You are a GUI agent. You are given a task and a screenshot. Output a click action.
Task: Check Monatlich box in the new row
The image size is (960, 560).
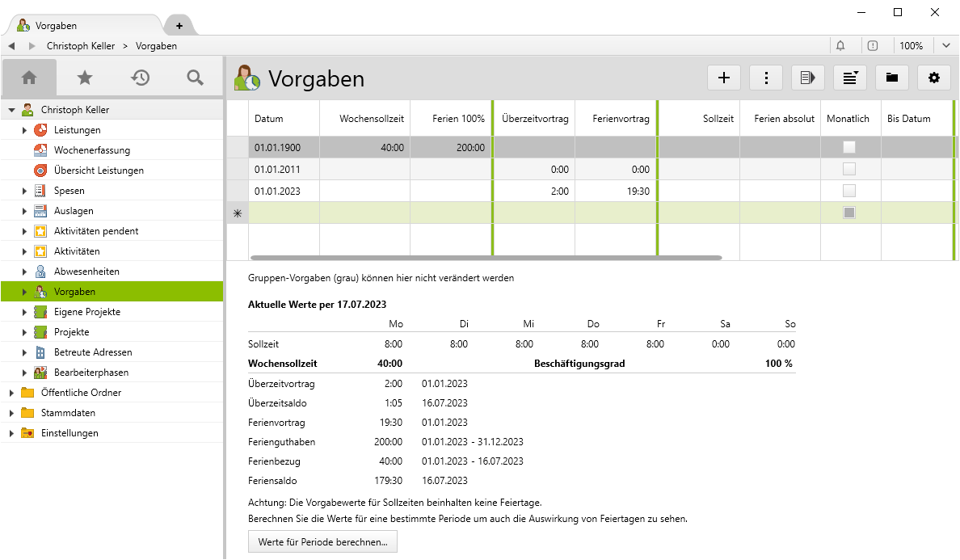pyautogui.click(x=849, y=213)
